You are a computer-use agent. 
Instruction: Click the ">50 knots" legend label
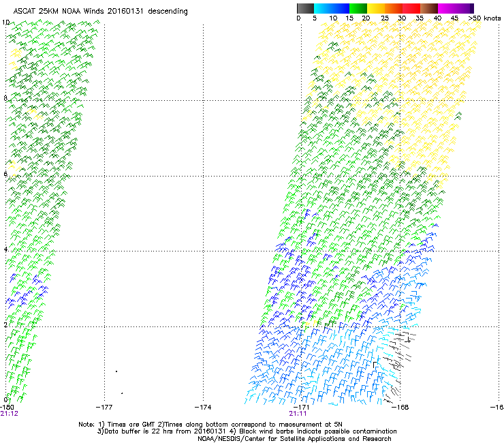point(484,18)
